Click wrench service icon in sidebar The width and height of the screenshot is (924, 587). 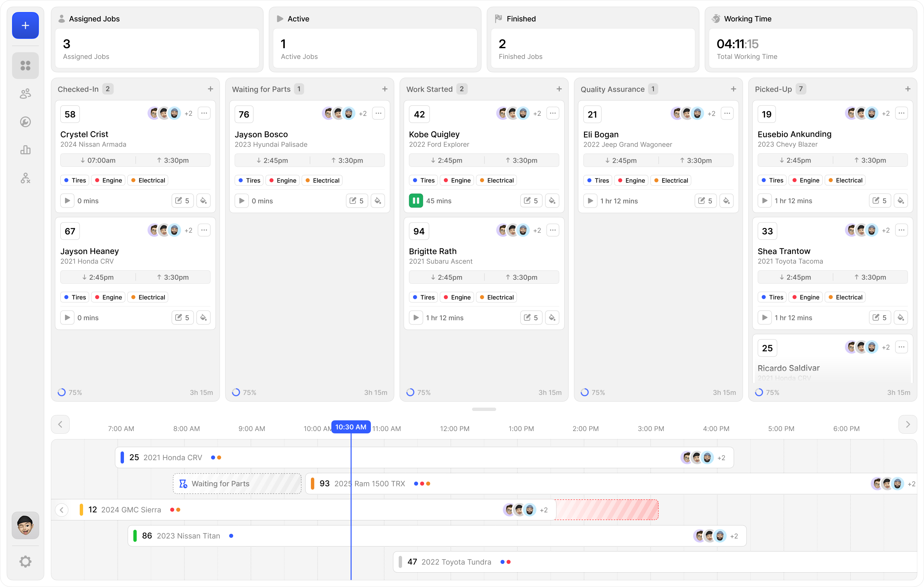[x=25, y=122]
